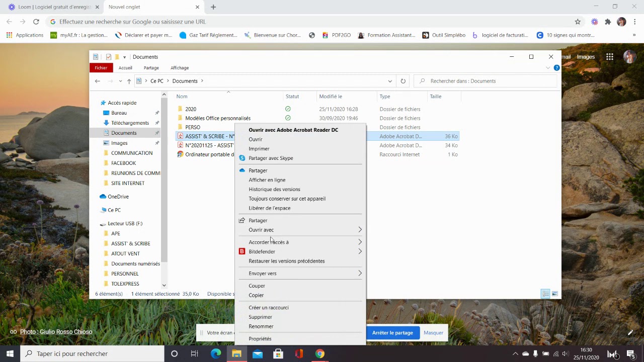Expand Ouvrir avec submenu
Image resolution: width=644 pixels, height=362 pixels.
point(360,230)
